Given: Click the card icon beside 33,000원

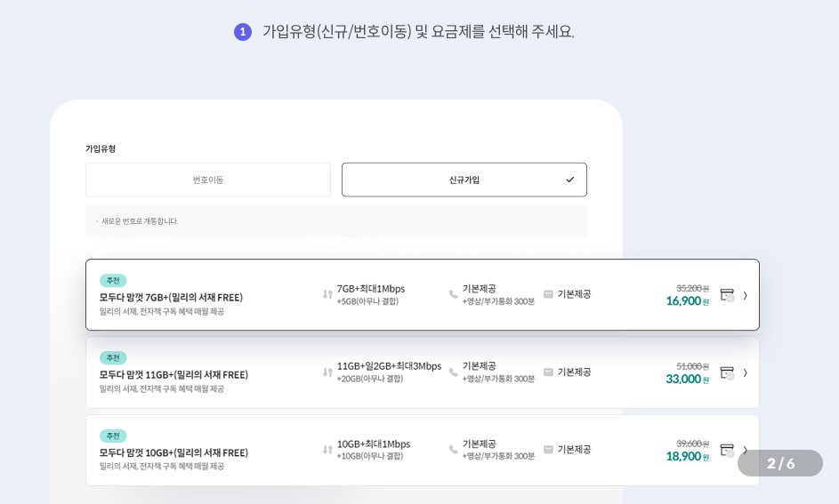Looking at the screenshot, I should click(x=727, y=372).
